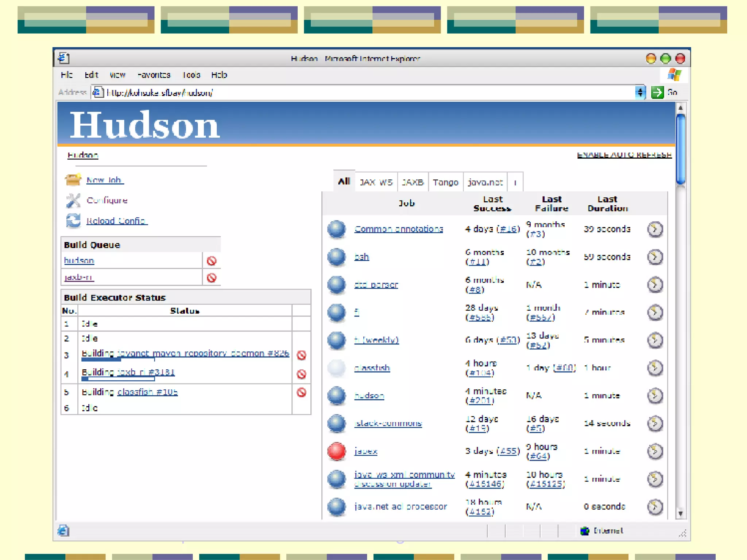
Task: Schedule a build for the dtd-parser job
Action: [655, 285]
